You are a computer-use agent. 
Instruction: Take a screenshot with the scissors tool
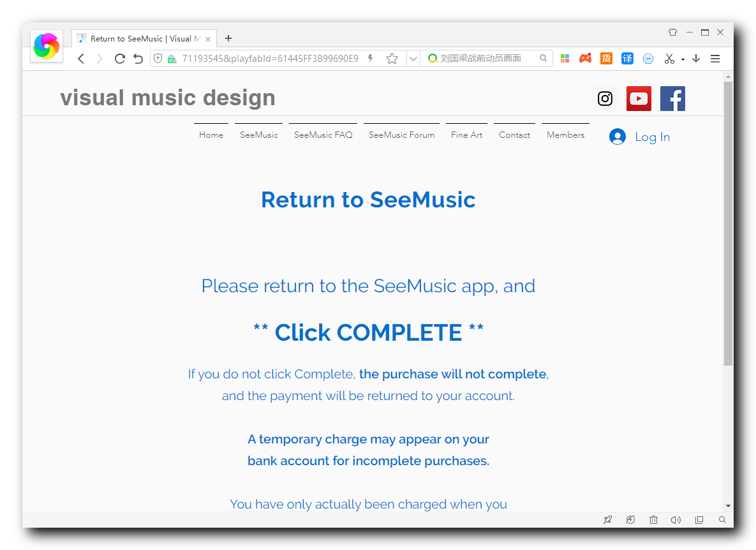click(669, 58)
